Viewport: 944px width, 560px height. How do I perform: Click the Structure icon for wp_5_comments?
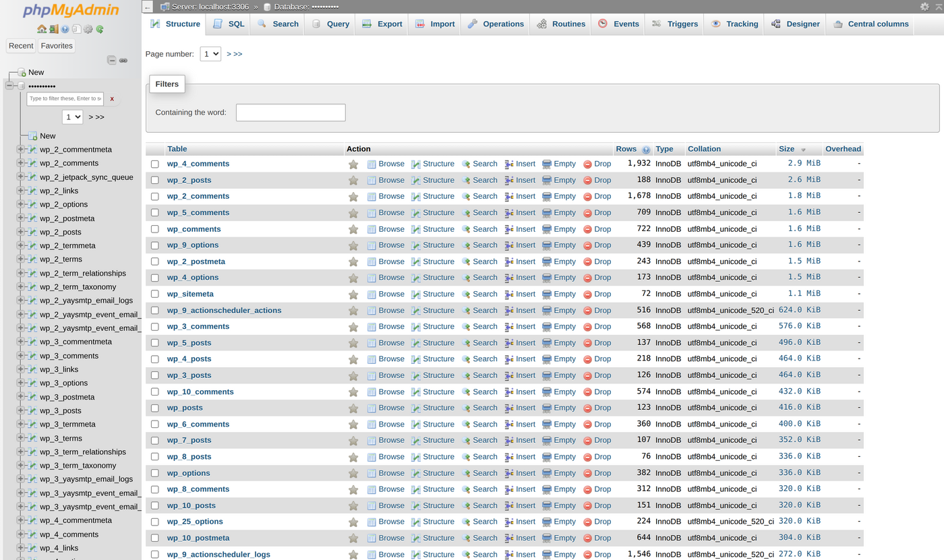tap(416, 212)
